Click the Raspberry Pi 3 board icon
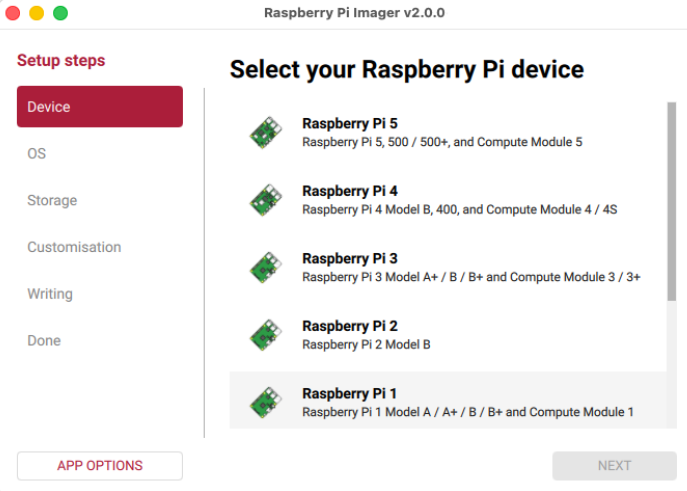The width and height of the screenshot is (687, 491). tap(266, 268)
